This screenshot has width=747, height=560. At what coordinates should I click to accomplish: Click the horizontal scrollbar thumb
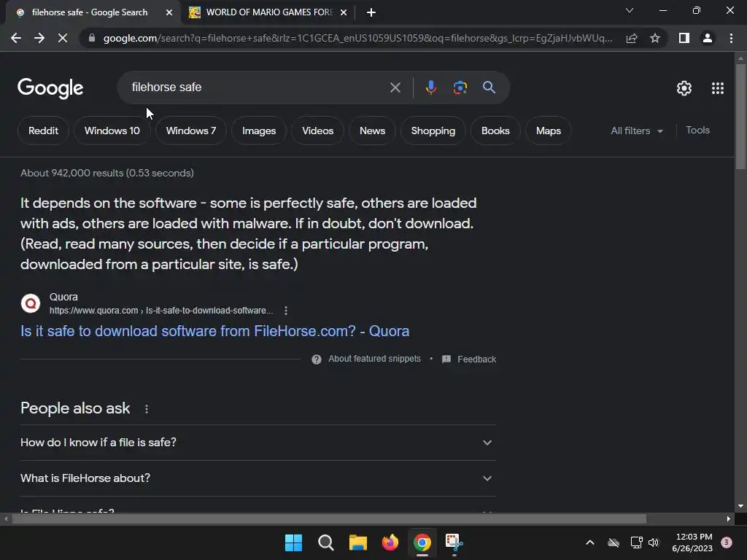tap(329, 518)
